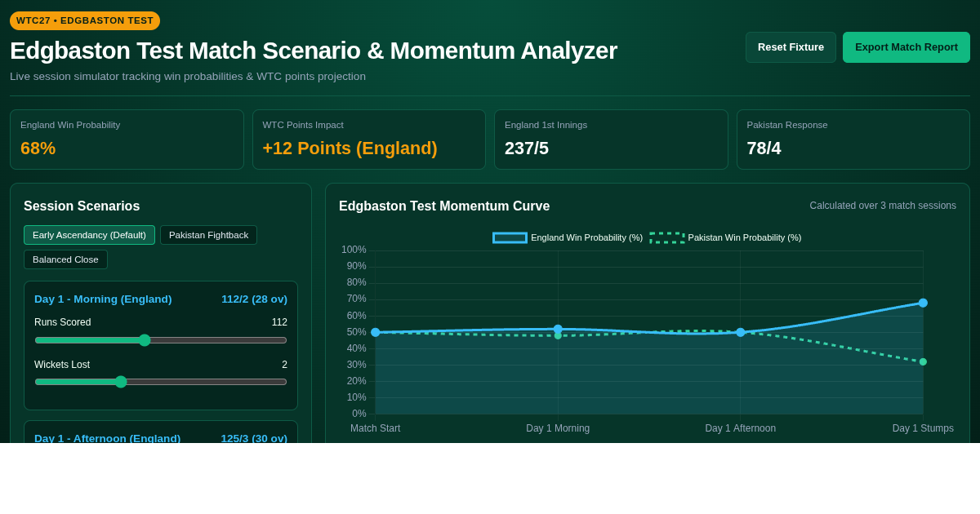Adjust the Wickets Lost slider handle

tap(121, 382)
